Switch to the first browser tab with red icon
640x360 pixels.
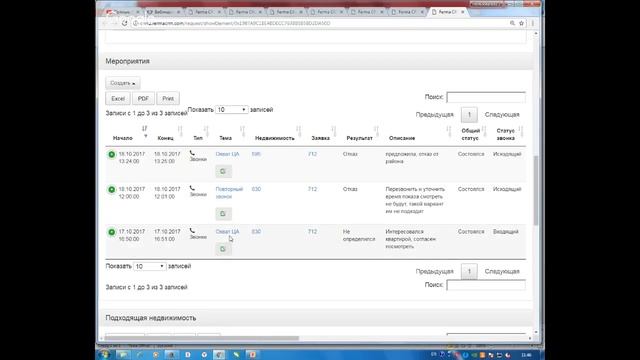click(x=122, y=12)
